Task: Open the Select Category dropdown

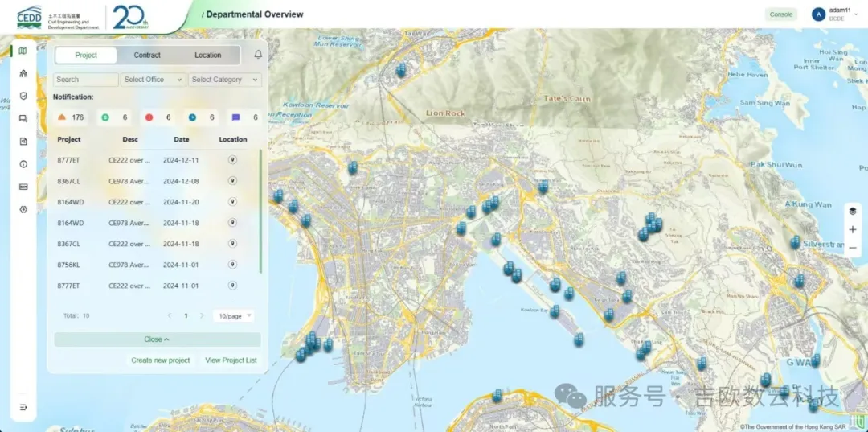Action: click(x=224, y=80)
